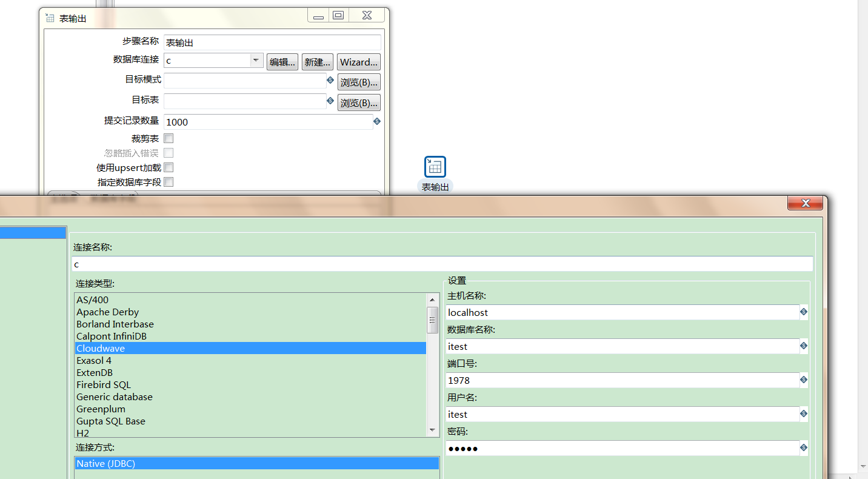
Task: Click the 表输出 dialog title icon
Action: coord(50,18)
